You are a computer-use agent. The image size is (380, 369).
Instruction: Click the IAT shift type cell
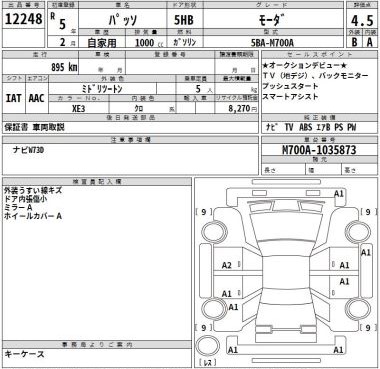click(x=14, y=98)
